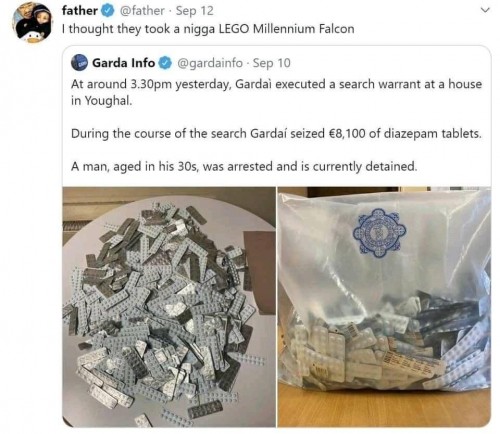Click the LEGO Millennium Falcon tweet text
This screenshot has width=500, height=434.
[x=208, y=29]
